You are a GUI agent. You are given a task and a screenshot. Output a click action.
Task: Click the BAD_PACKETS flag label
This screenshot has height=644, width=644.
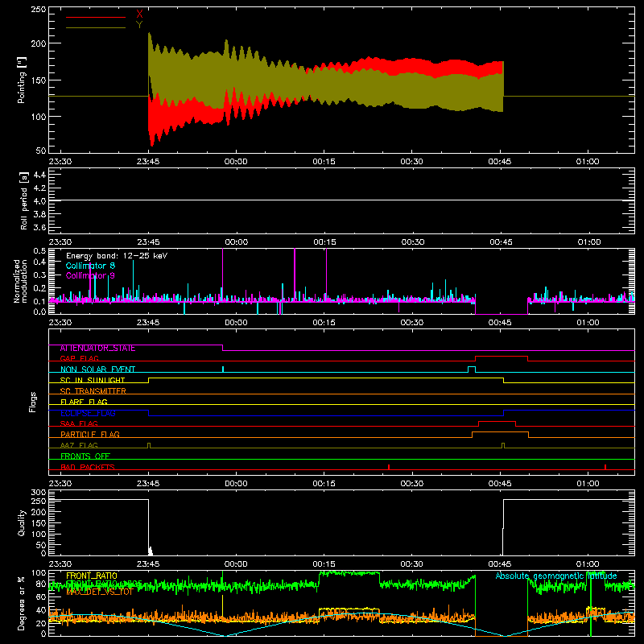click(x=88, y=467)
